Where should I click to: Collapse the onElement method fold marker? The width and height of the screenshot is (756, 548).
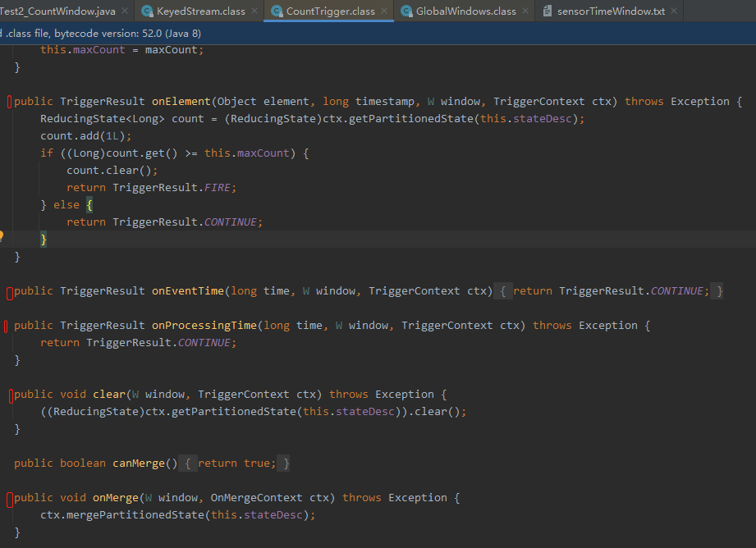pyautogui.click(x=9, y=102)
